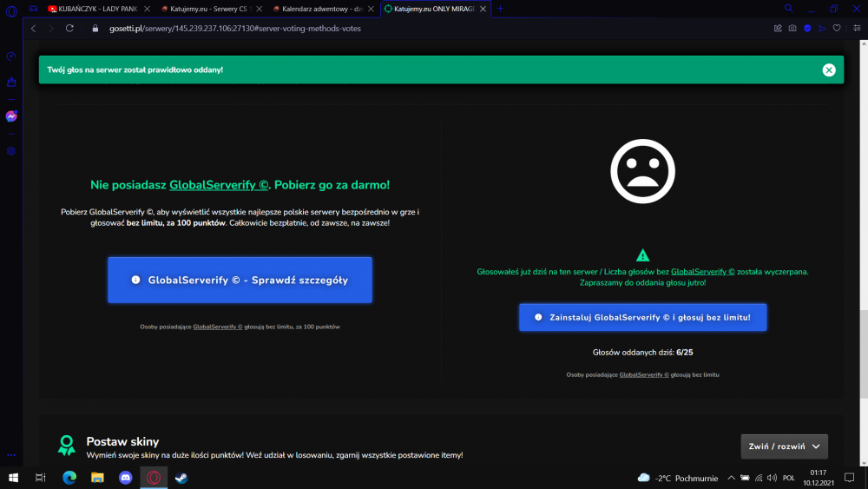Image resolution: width=868 pixels, height=489 pixels.
Task: Open the network status tray icon
Action: (759, 478)
